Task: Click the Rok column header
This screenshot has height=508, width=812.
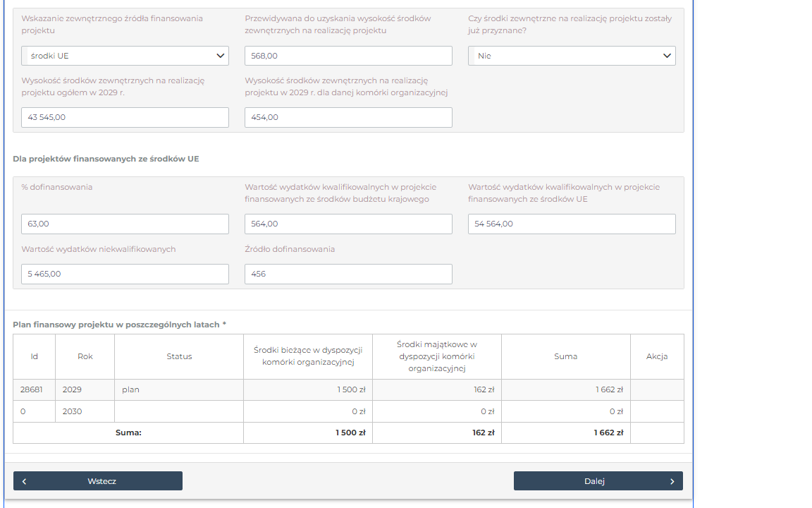Action: (85, 356)
